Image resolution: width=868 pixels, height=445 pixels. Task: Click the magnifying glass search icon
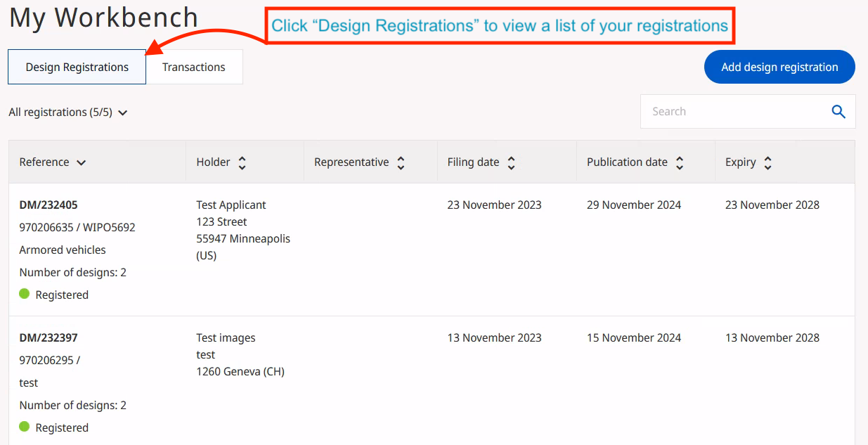pyautogui.click(x=838, y=112)
